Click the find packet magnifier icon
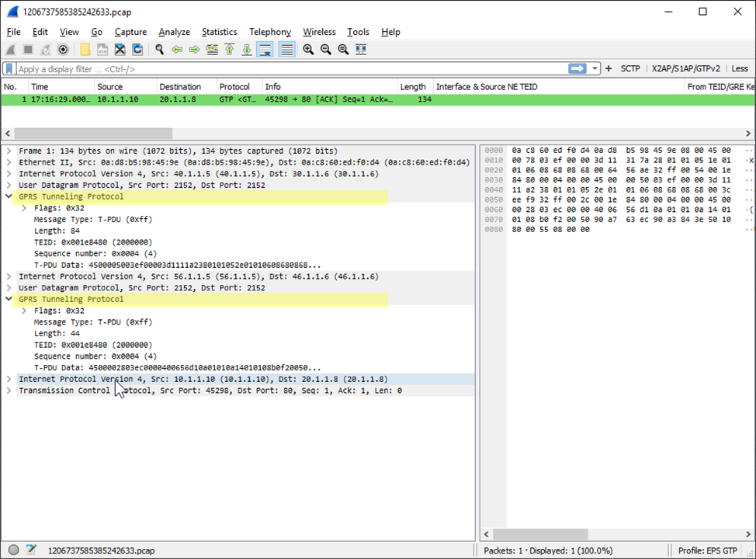 (159, 50)
